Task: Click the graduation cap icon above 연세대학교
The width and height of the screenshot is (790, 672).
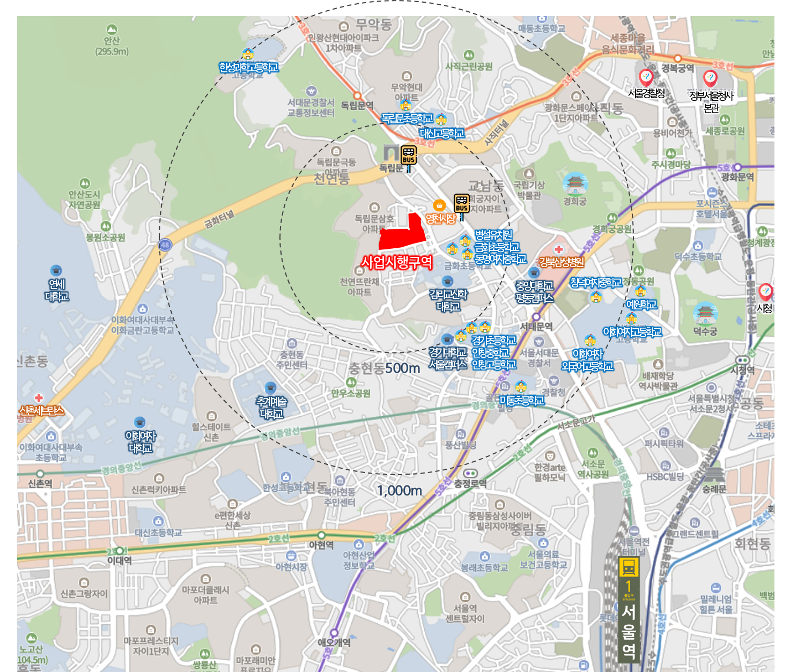Action: pos(56,271)
